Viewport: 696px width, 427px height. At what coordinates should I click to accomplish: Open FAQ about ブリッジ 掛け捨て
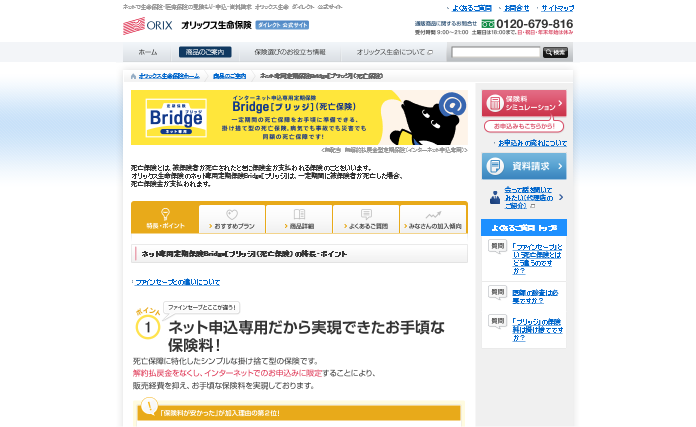pos(538,330)
